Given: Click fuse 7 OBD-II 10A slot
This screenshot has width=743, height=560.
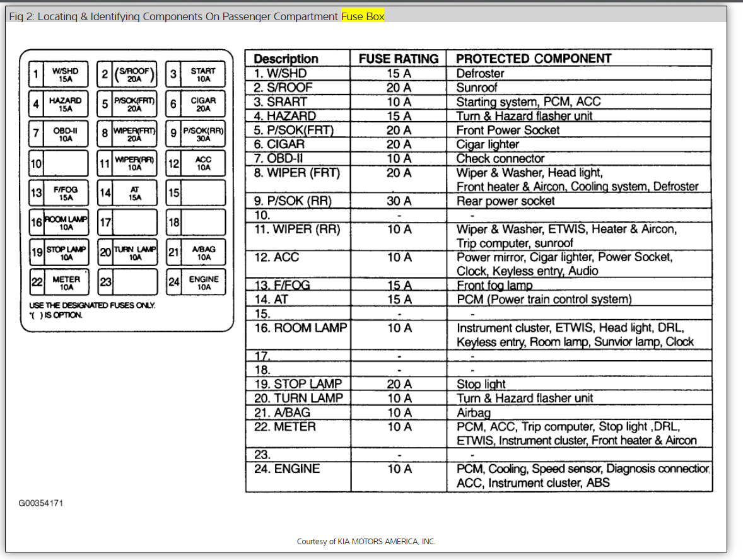Looking at the screenshot, I should (x=58, y=134).
